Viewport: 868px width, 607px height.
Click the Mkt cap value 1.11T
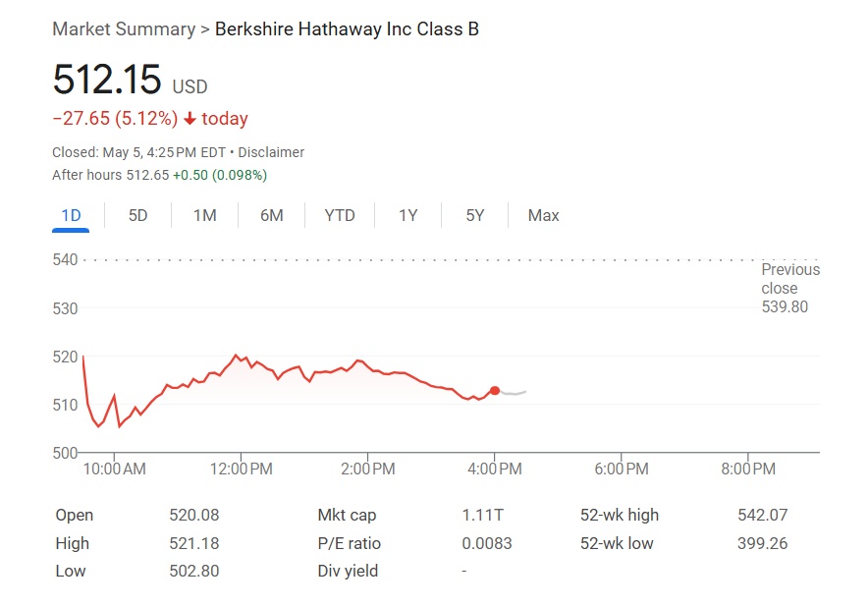pos(480,515)
